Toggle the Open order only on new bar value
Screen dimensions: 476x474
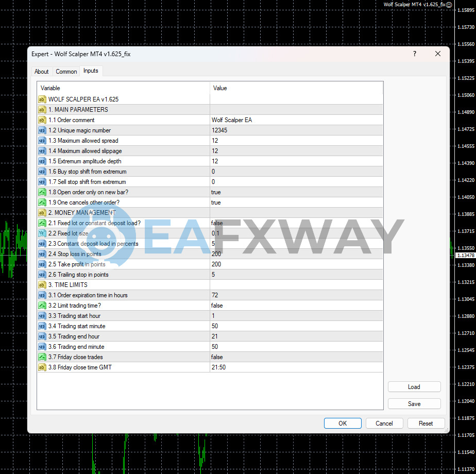pos(296,192)
